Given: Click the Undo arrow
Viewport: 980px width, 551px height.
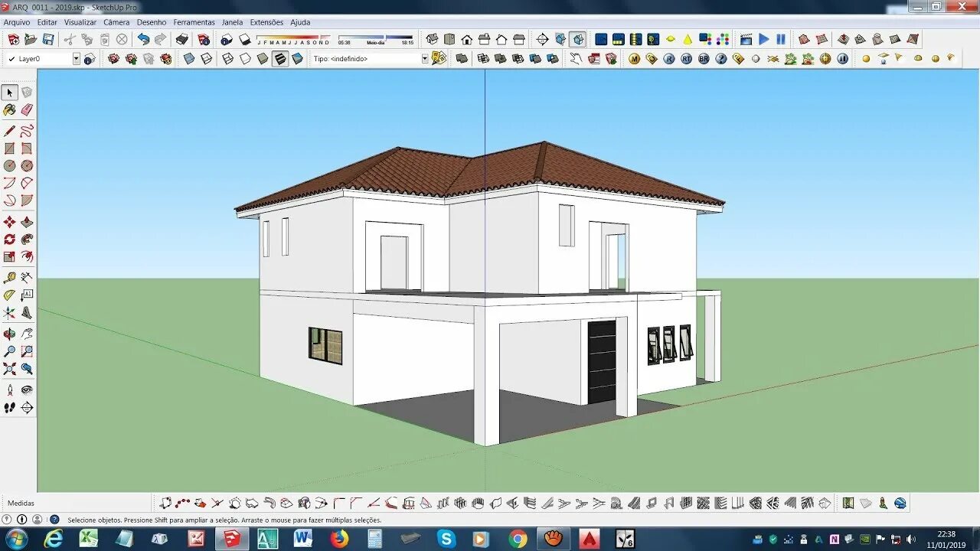Looking at the screenshot, I should pyautogui.click(x=143, y=39).
